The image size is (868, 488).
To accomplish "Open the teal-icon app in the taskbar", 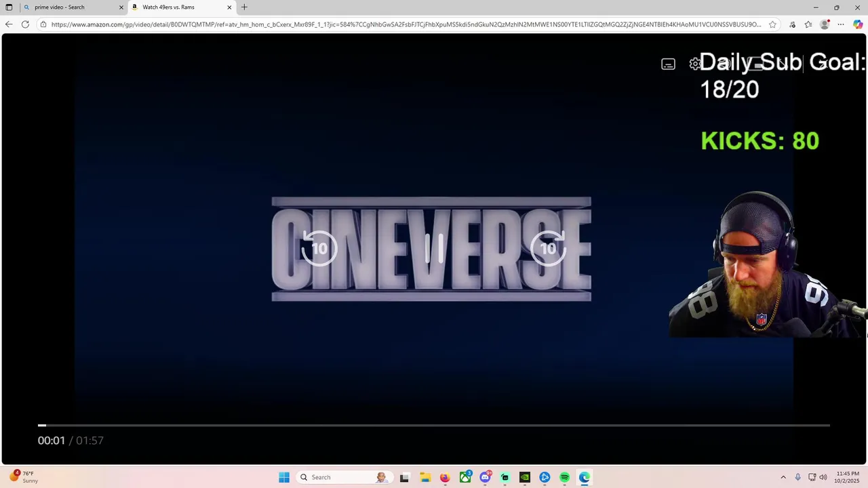I will click(505, 477).
